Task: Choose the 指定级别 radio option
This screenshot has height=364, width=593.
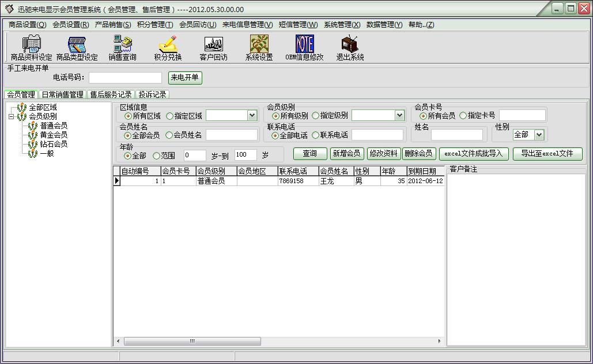Action: [x=316, y=116]
